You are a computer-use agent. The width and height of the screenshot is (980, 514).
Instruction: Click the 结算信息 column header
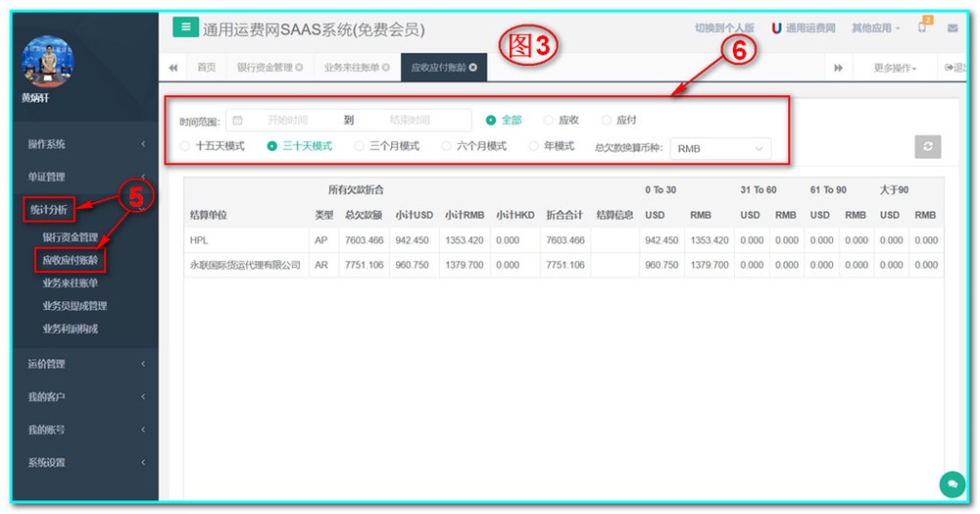coord(614,215)
